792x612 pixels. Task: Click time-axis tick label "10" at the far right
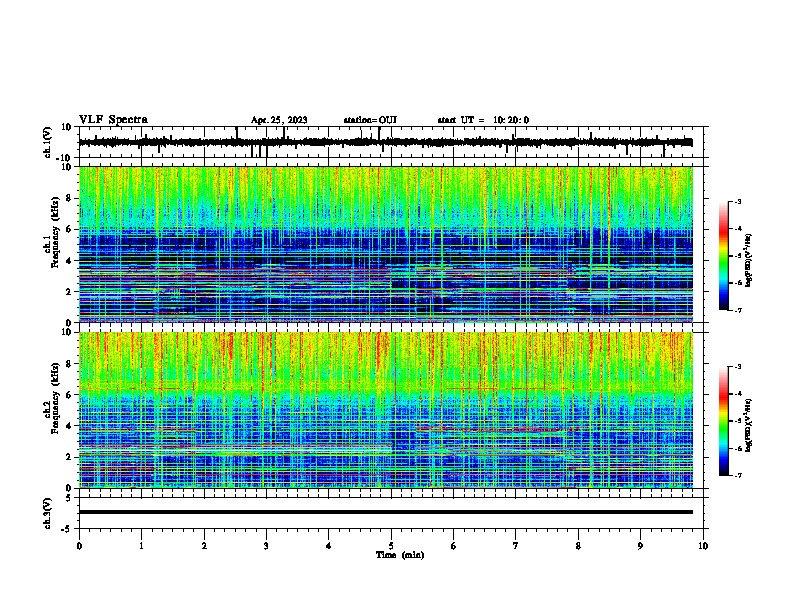(703, 546)
